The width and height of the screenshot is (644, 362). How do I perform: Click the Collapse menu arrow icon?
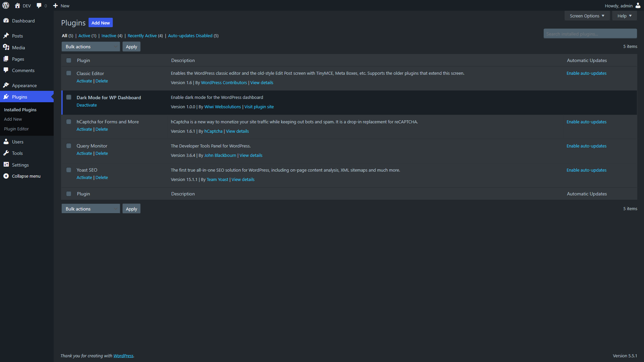(x=6, y=176)
